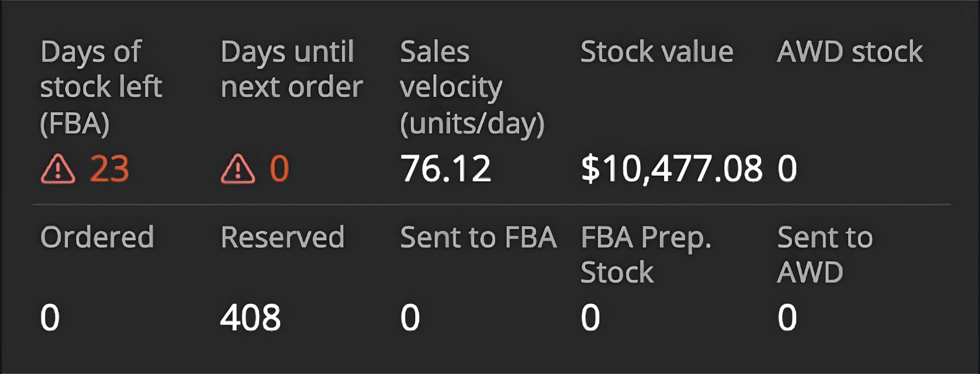This screenshot has height=374, width=980.
Task: Click the 0 value under Sent to FBA
Action: click(x=410, y=318)
